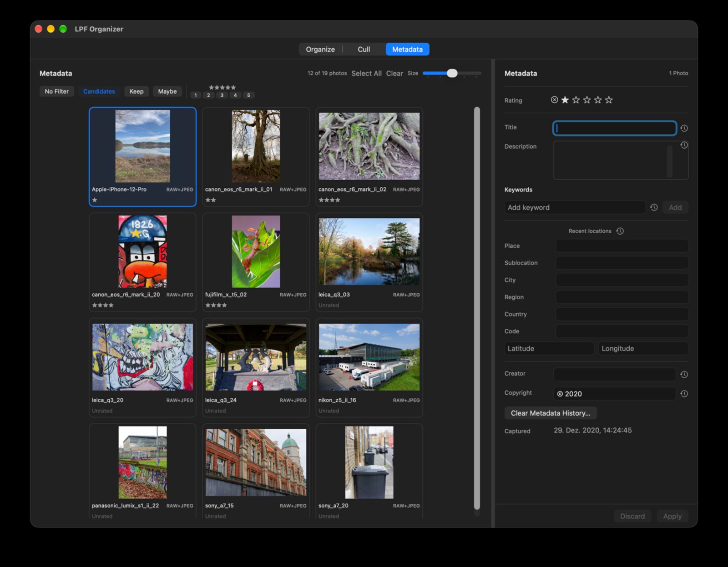Filter by 2 star rating button

[x=209, y=95]
